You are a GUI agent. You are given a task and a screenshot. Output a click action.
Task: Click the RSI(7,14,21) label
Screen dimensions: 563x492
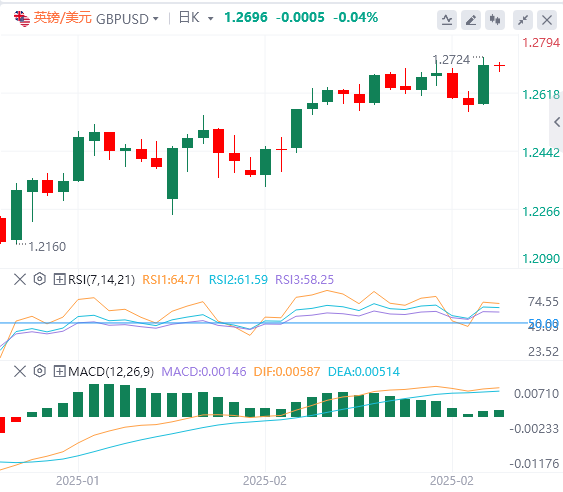click(x=102, y=279)
